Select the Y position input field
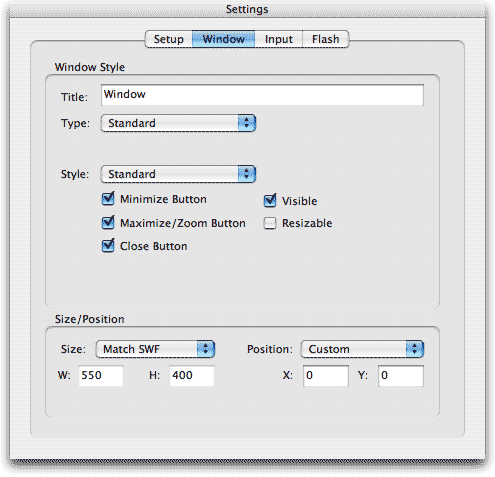This screenshot has width=495, height=477. pyautogui.click(x=401, y=376)
